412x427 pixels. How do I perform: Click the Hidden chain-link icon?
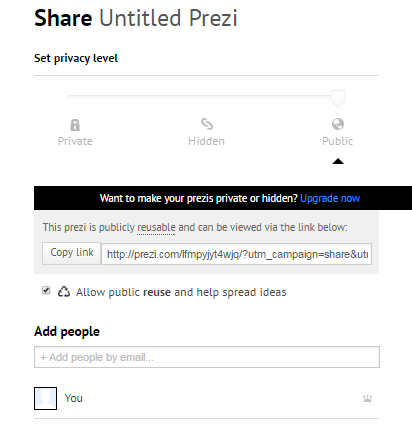207,124
